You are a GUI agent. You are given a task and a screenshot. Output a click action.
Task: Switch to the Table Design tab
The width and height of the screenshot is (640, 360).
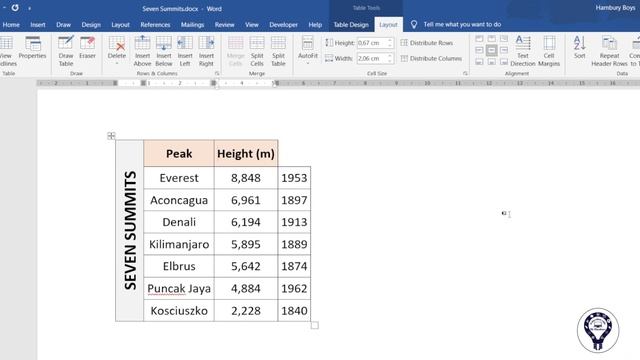tap(351, 24)
